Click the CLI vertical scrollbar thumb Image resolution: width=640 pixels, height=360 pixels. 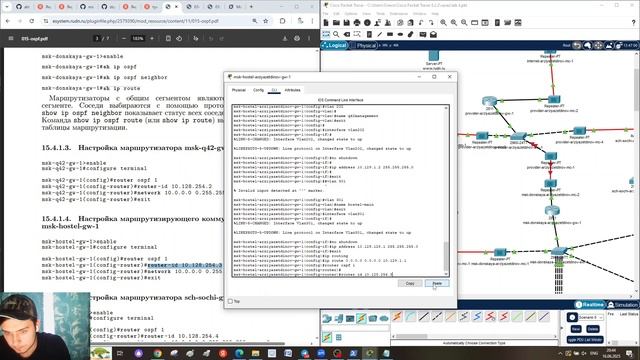click(x=446, y=256)
